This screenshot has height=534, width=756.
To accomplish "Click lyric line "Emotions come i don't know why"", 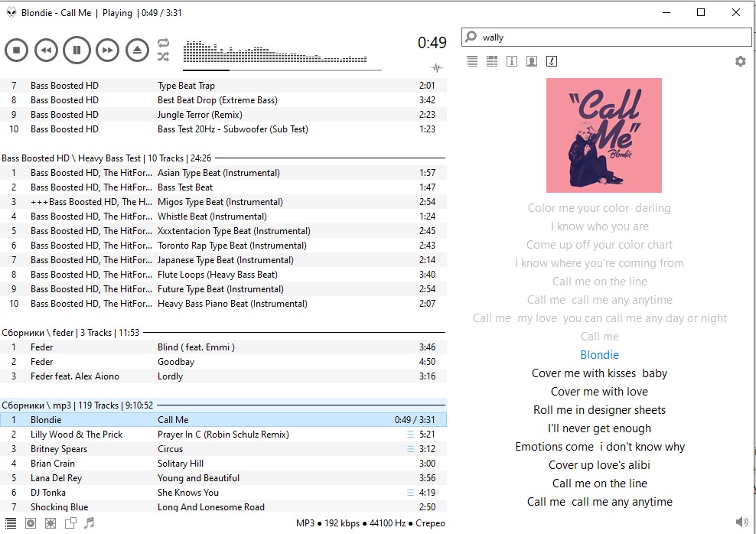I will click(599, 447).
